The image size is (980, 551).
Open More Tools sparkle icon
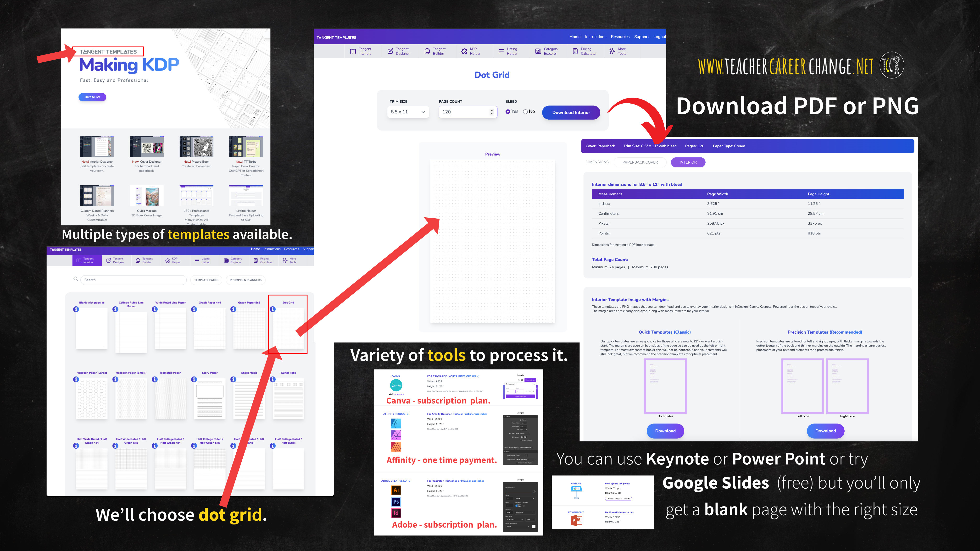pyautogui.click(x=612, y=51)
